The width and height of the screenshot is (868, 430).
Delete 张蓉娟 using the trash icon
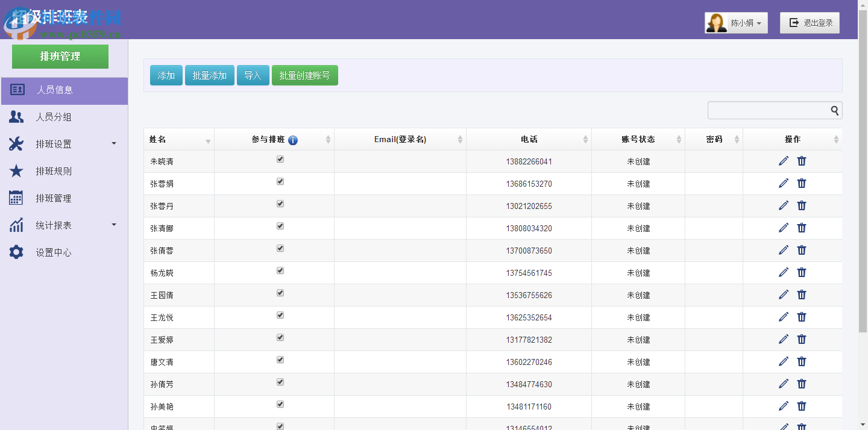point(801,183)
